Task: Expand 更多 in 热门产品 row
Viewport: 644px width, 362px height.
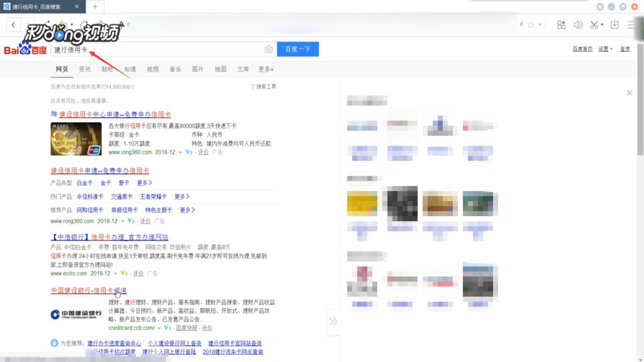Action: coord(182,197)
